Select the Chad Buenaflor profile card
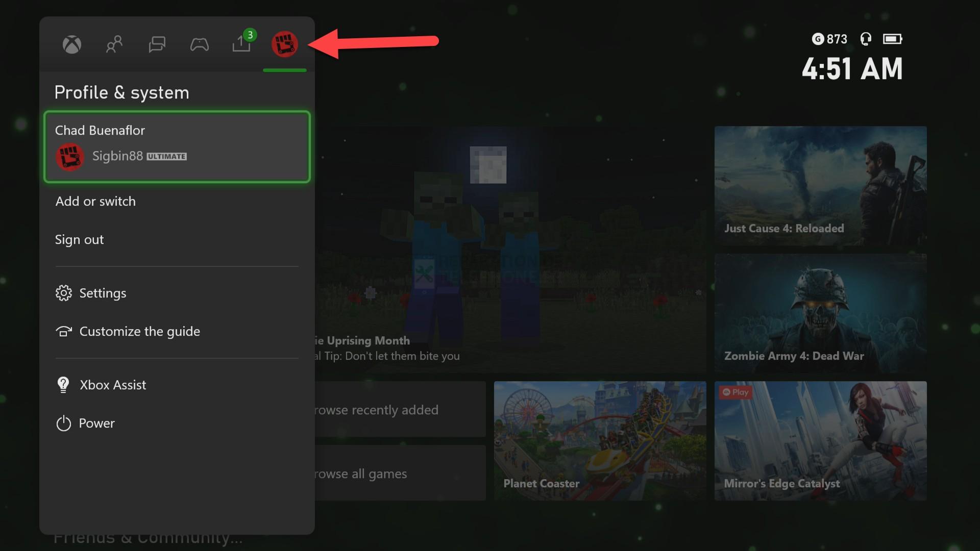 point(177,146)
